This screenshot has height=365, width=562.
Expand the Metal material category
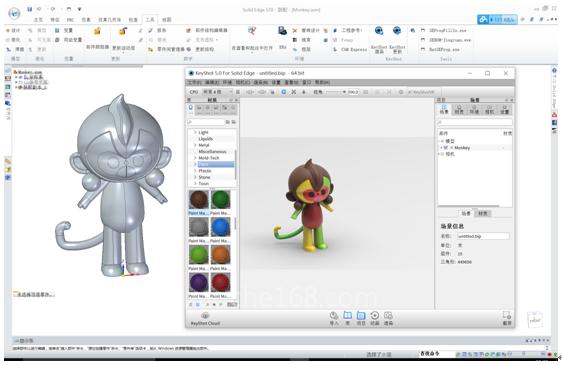coord(204,145)
